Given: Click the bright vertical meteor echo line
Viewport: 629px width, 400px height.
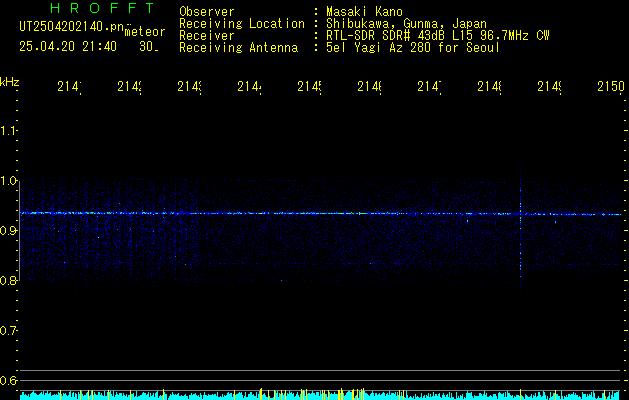Looking at the screenshot, I should (x=520, y=235).
